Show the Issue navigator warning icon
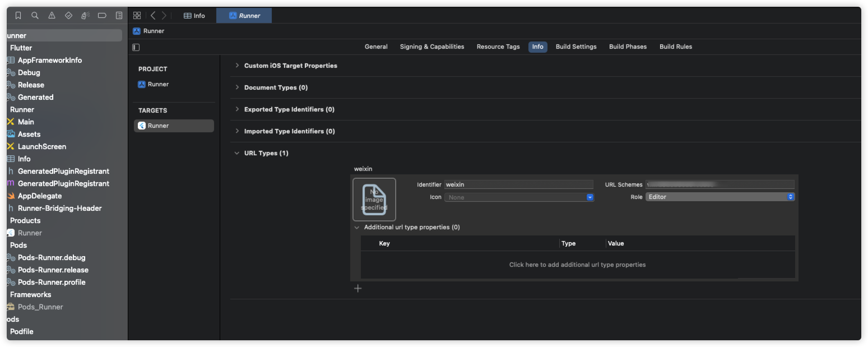 [52, 16]
